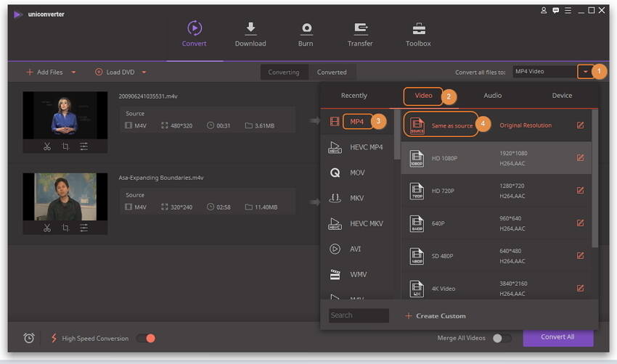Trim first video with scissors icon
This screenshot has width=617, height=364.
pyautogui.click(x=47, y=146)
